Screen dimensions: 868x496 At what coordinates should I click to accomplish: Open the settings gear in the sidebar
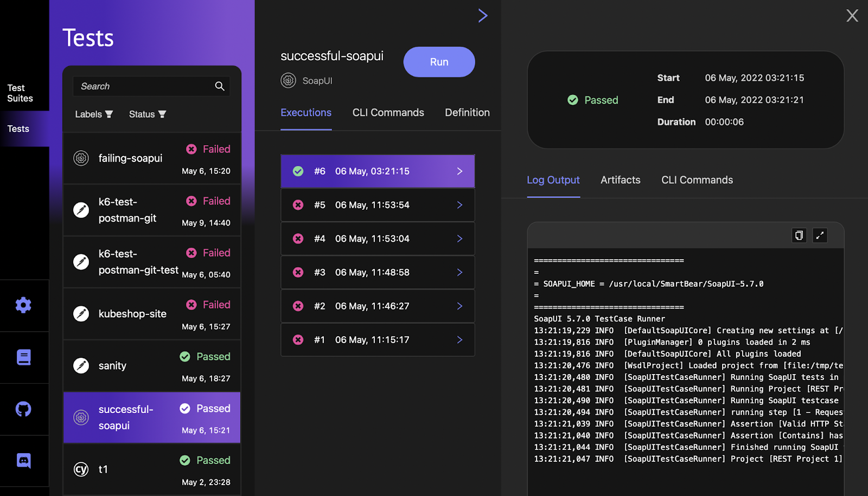point(23,305)
